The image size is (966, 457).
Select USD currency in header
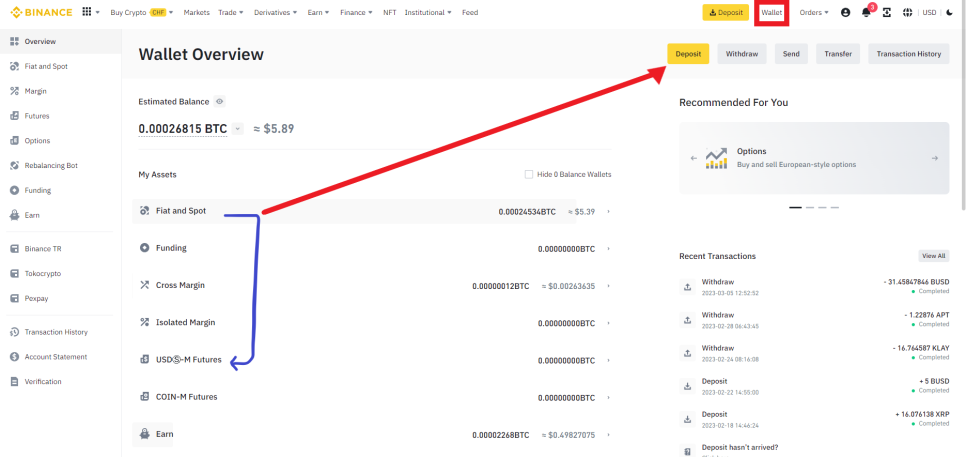pyautogui.click(x=929, y=12)
